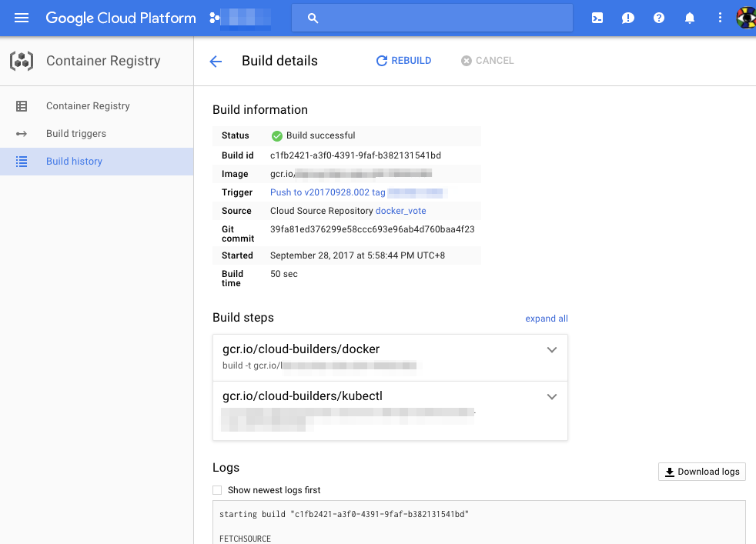This screenshot has height=544, width=756.
Task: Click the Container Registry product logo
Action: tap(22, 62)
